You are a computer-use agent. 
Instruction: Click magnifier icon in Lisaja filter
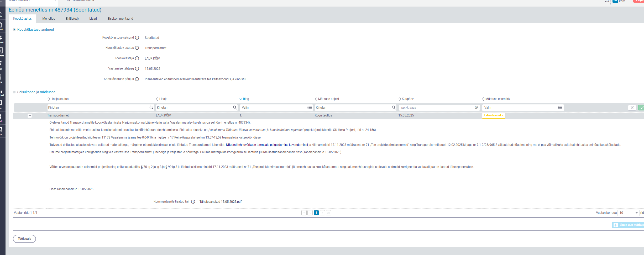click(235, 108)
